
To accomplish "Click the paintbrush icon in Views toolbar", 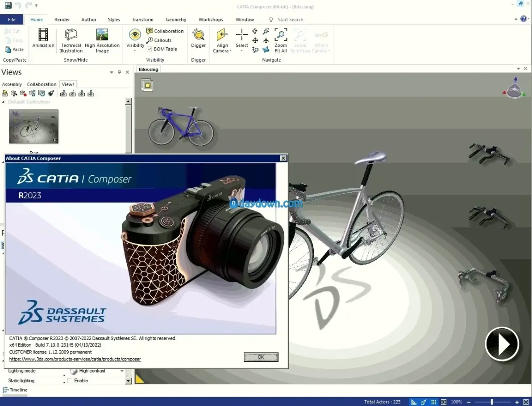I will (51, 93).
